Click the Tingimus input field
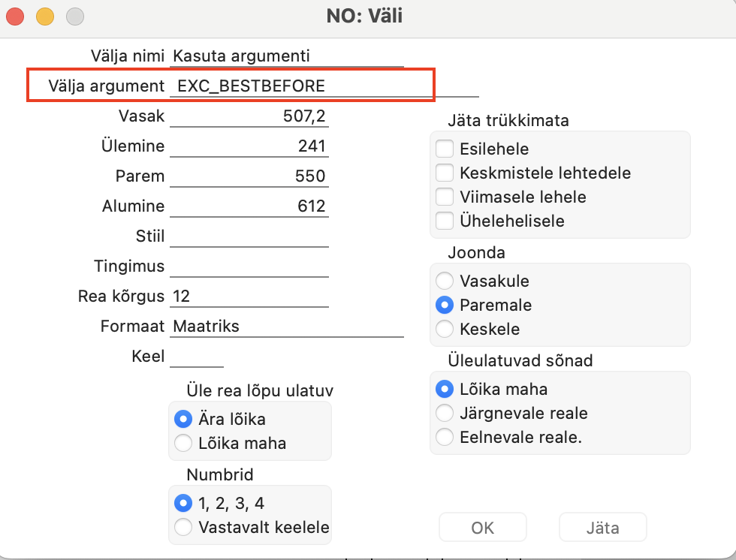Screen dimensions: 736x560 [249, 266]
